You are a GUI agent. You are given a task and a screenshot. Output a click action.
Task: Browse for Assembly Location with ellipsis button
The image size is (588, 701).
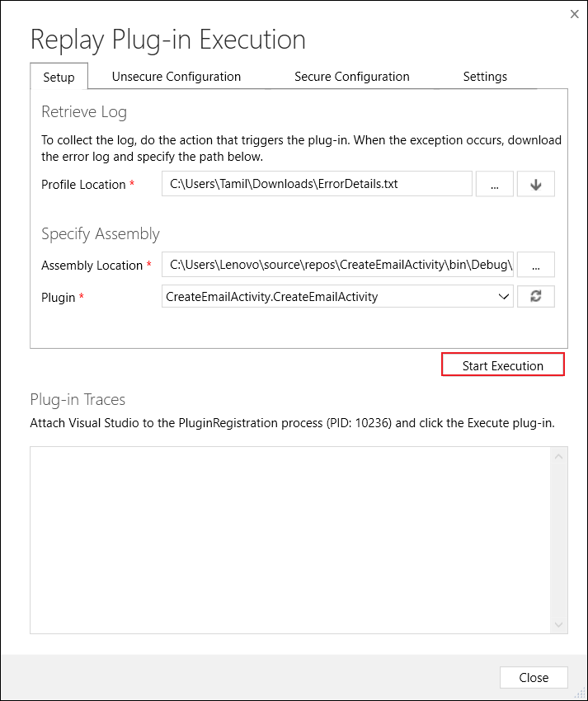point(536,265)
